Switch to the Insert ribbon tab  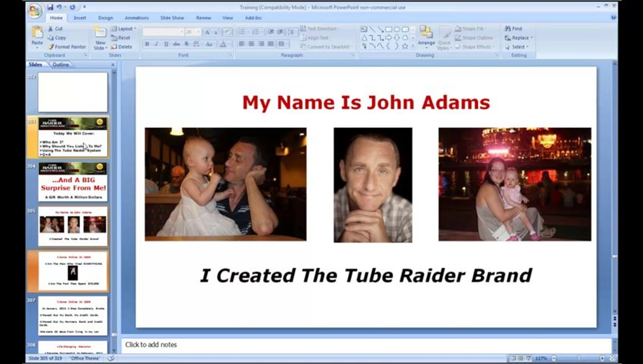click(x=80, y=18)
